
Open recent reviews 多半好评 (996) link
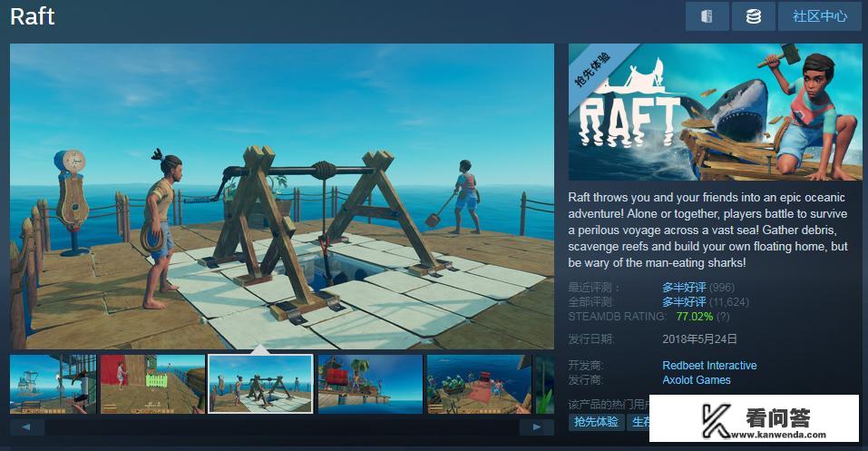(x=684, y=288)
